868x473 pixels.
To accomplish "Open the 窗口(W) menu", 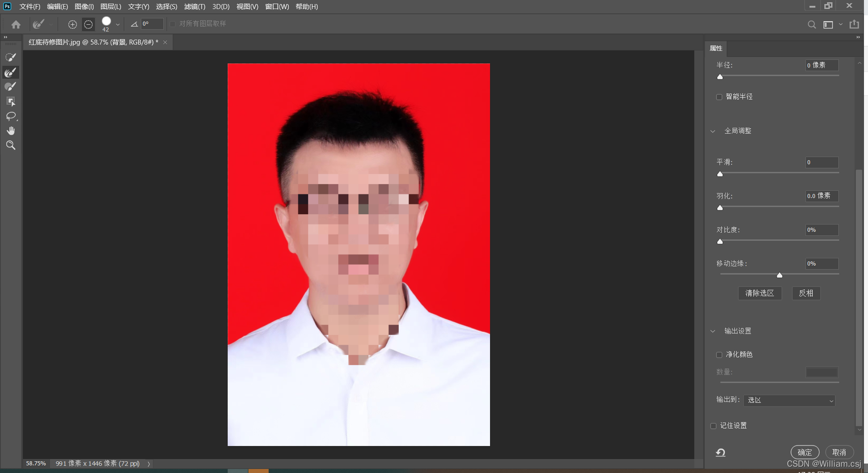I will pyautogui.click(x=277, y=7).
